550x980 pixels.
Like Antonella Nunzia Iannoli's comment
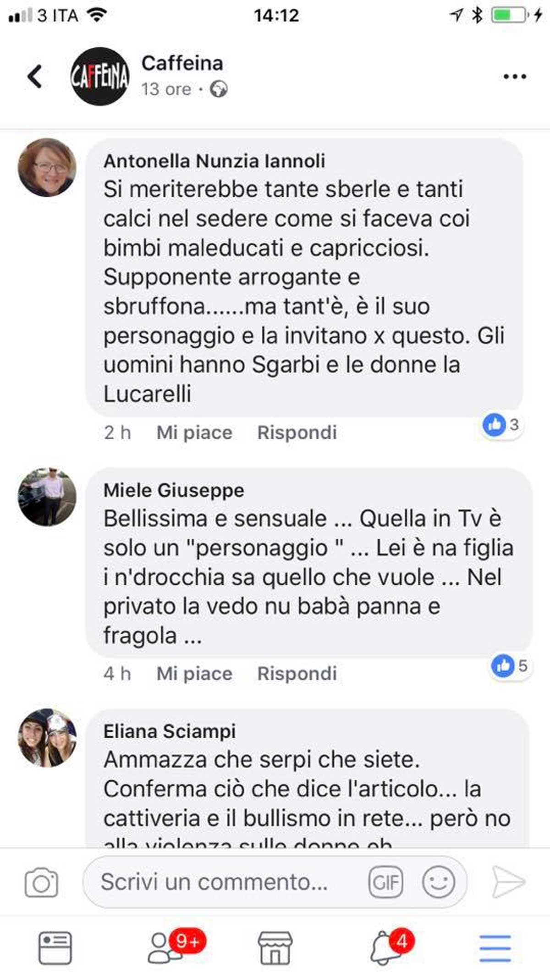[x=194, y=432]
